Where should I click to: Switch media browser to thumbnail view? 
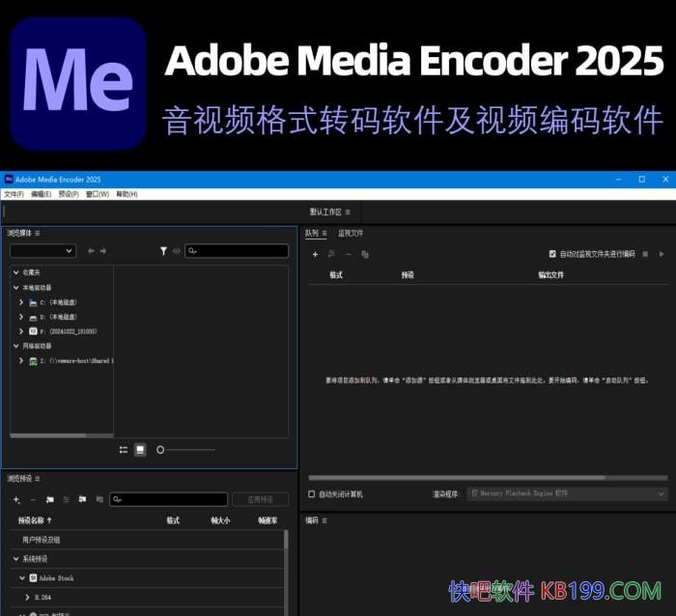pyautogui.click(x=140, y=450)
